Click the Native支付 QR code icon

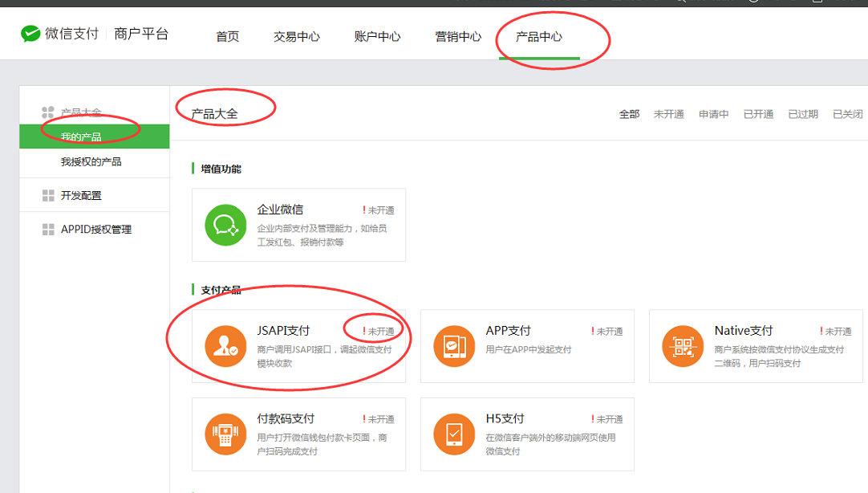click(683, 346)
